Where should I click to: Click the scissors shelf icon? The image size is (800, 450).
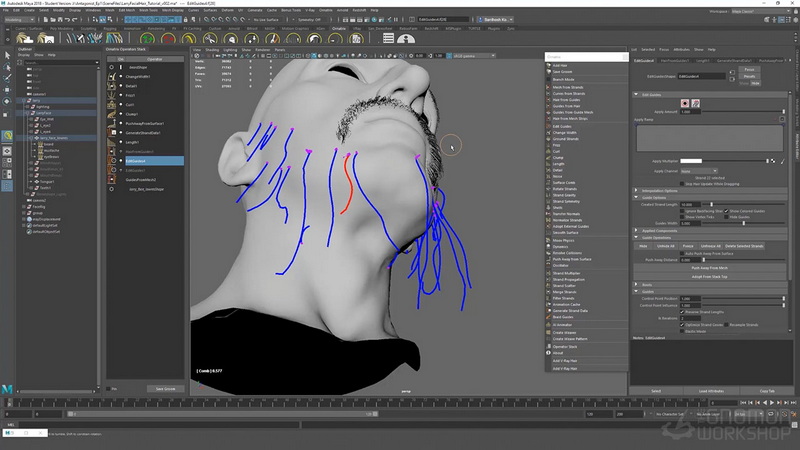click(210, 39)
